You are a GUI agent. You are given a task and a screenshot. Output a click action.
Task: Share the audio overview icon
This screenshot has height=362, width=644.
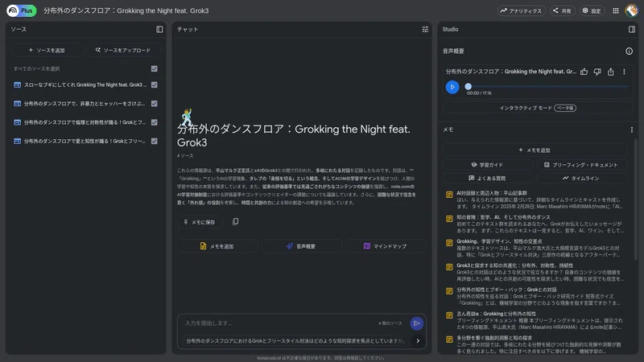tap(611, 72)
